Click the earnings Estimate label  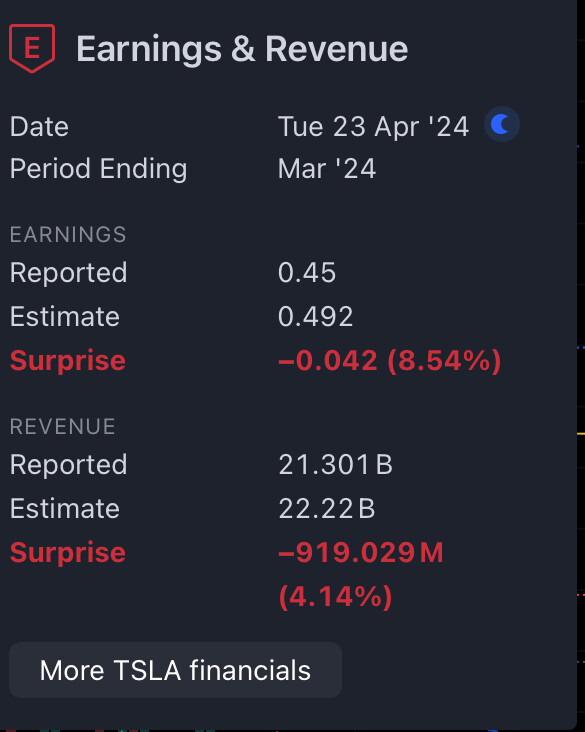(65, 317)
